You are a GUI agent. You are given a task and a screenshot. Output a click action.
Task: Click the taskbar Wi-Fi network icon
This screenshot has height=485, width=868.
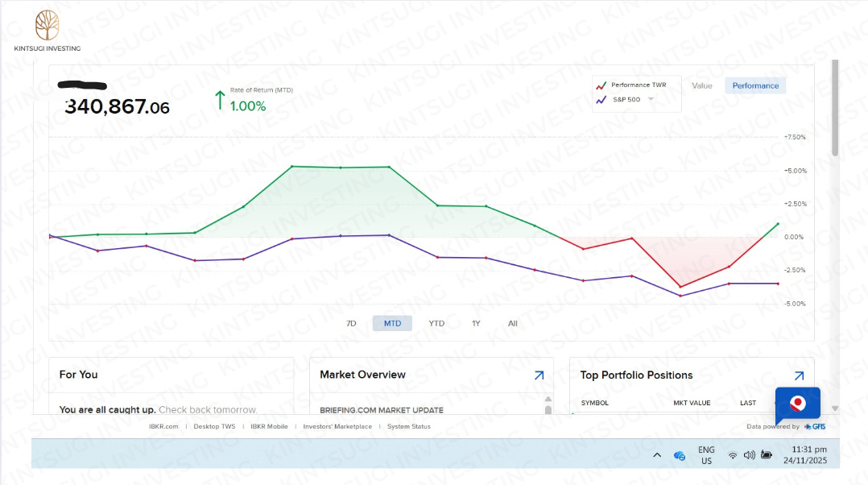(x=733, y=455)
